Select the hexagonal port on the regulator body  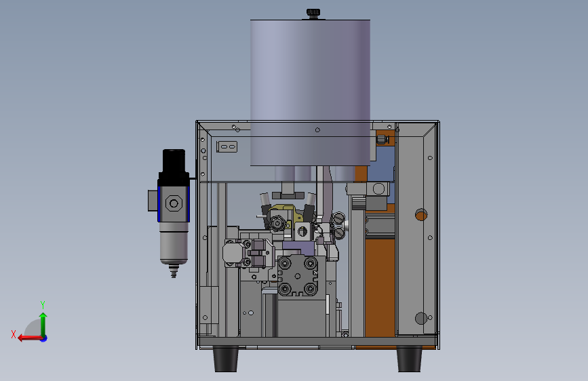tap(174, 203)
